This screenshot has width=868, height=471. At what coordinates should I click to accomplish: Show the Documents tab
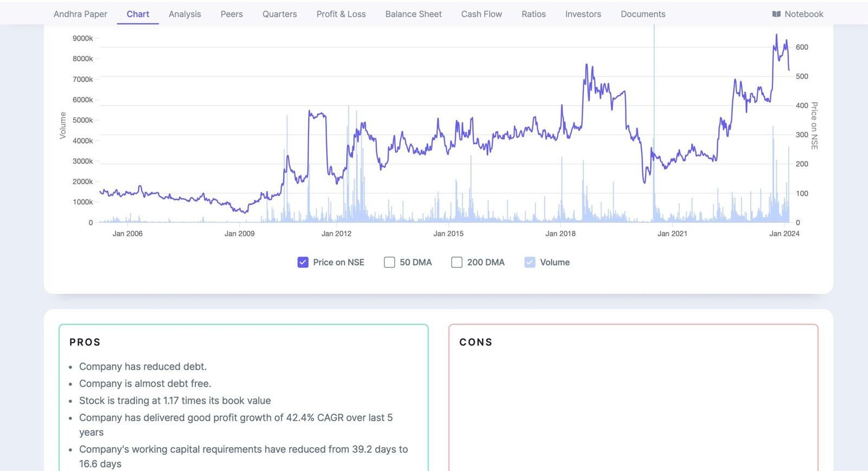point(643,14)
